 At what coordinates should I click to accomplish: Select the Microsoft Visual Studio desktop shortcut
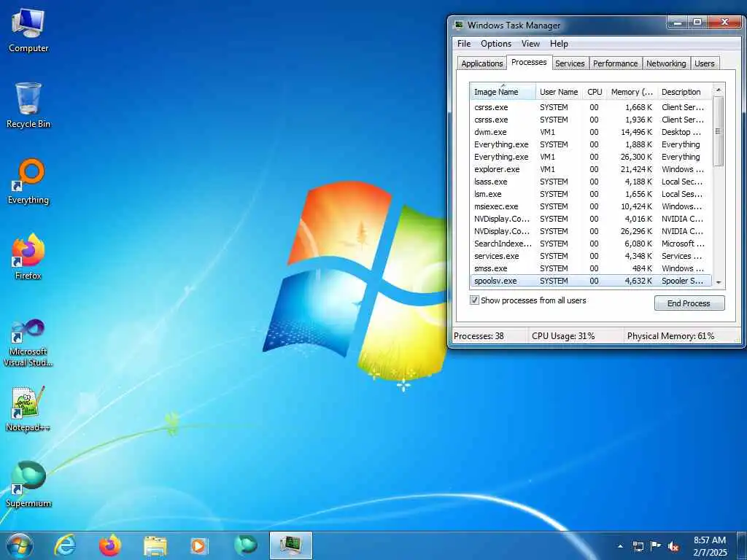click(28, 343)
